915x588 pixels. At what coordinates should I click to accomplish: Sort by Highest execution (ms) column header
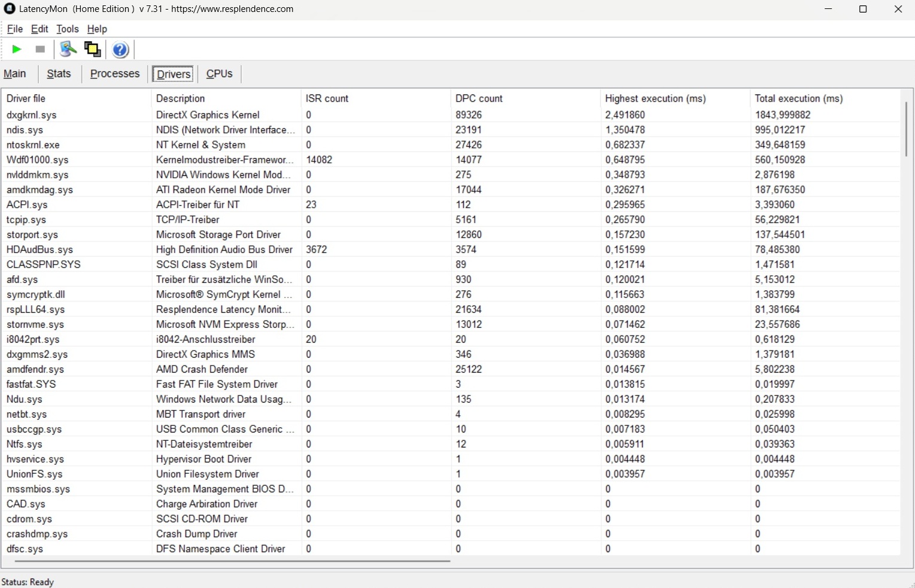tap(655, 98)
